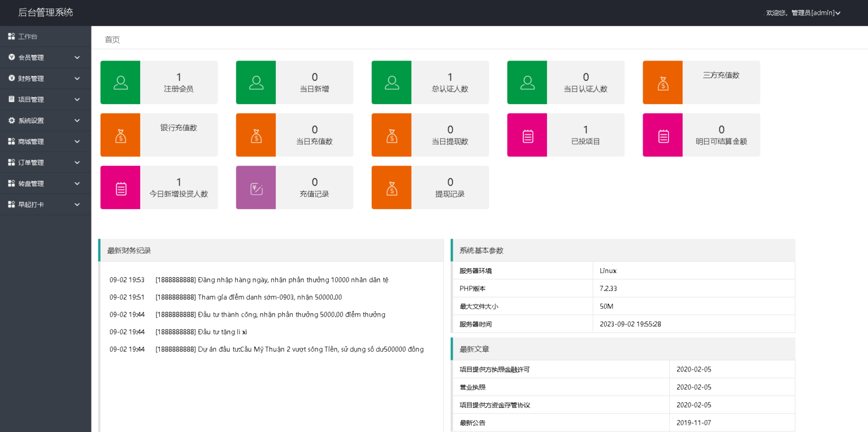Click the 项目管理 sidebar icon
The width and height of the screenshot is (868, 432).
coord(11,100)
